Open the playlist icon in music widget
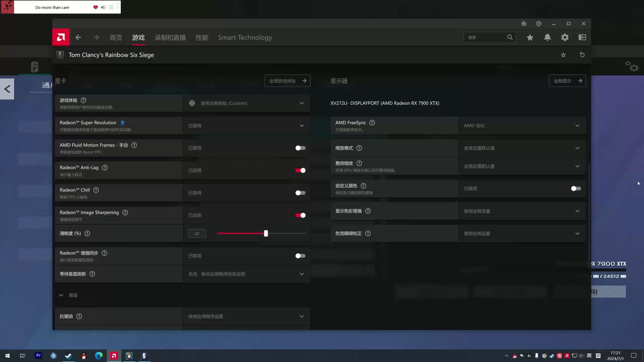This screenshot has height=362, width=644. point(111,7)
